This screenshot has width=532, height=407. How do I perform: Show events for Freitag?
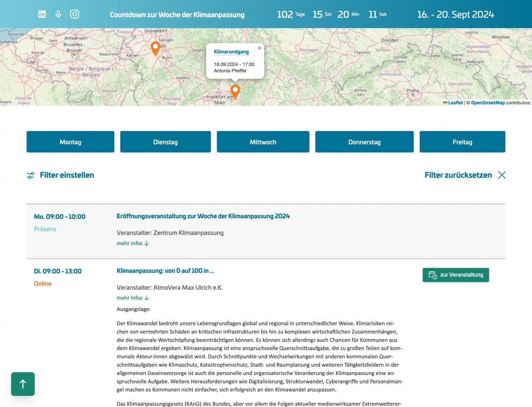[x=462, y=142]
